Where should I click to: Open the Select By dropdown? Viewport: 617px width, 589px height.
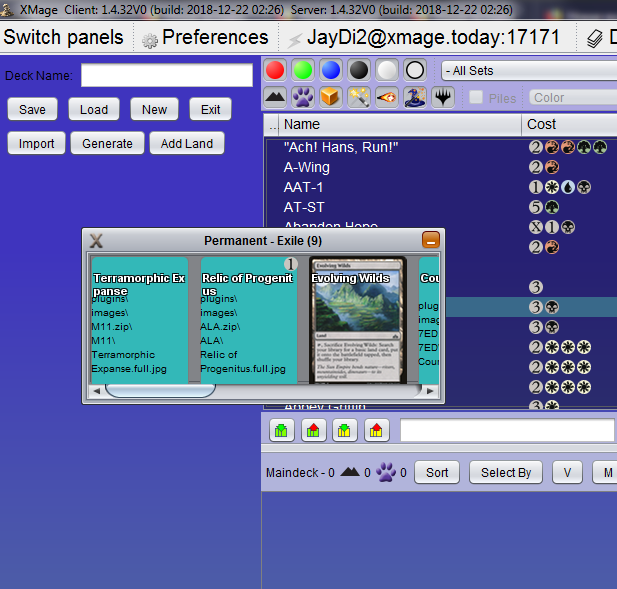(x=506, y=472)
